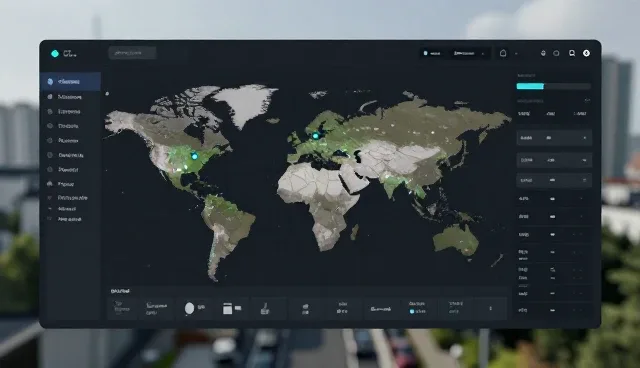
Task: Click the small chevron next to the bell
Action: coord(516,53)
